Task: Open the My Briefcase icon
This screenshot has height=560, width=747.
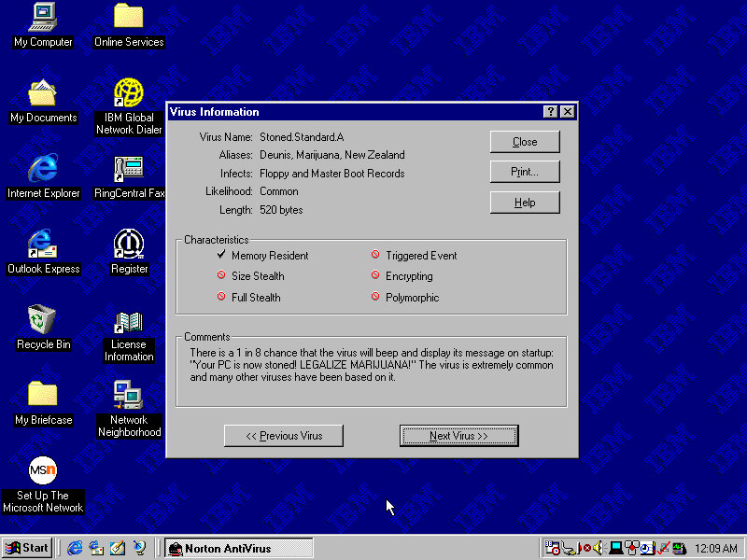Action: coord(43,395)
